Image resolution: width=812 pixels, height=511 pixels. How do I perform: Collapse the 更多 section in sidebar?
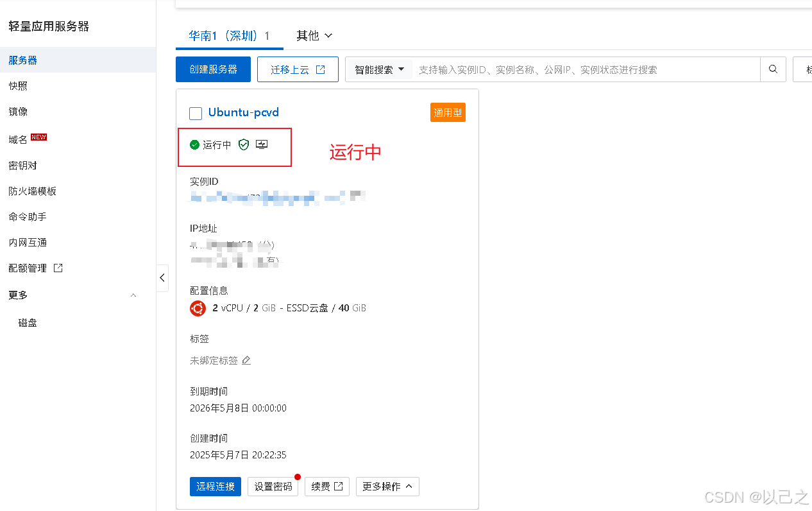[133, 295]
